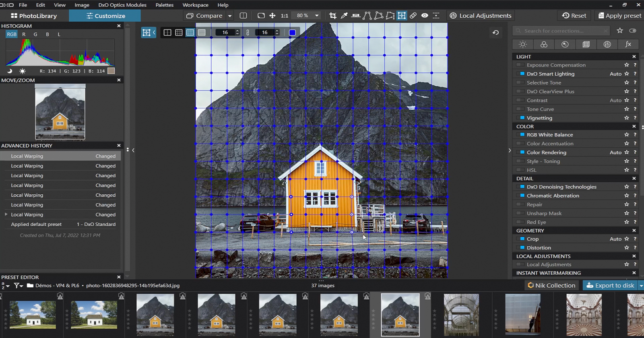Pick the white balance eyedropper tool

344,16
